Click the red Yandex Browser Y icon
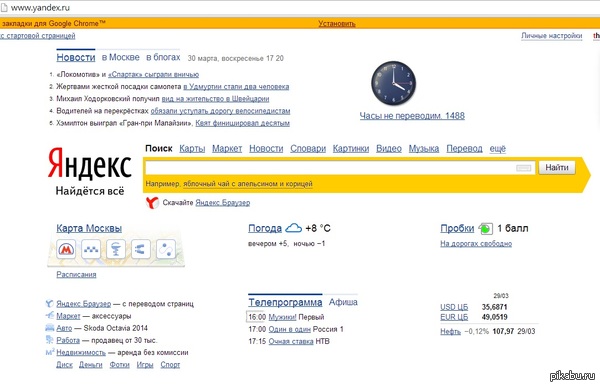This screenshot has width=600, height=387. point(152,202)
